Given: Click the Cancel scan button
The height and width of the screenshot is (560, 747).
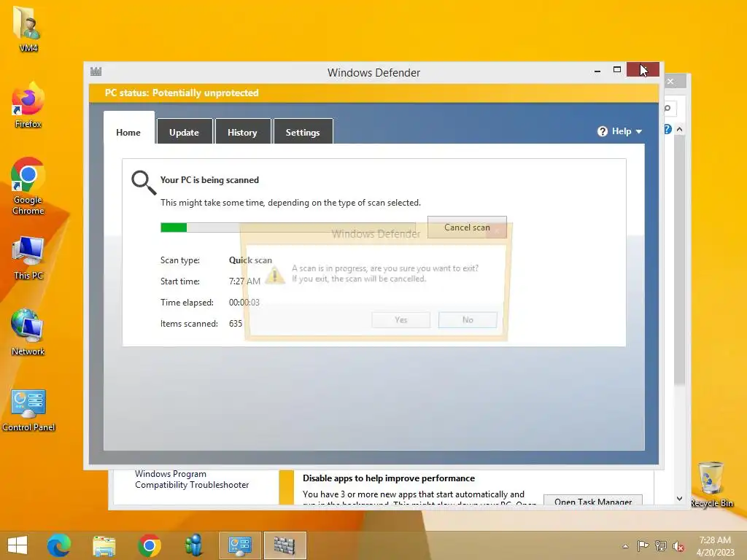Looking at the screenshot, I should [x=467, y=227].
